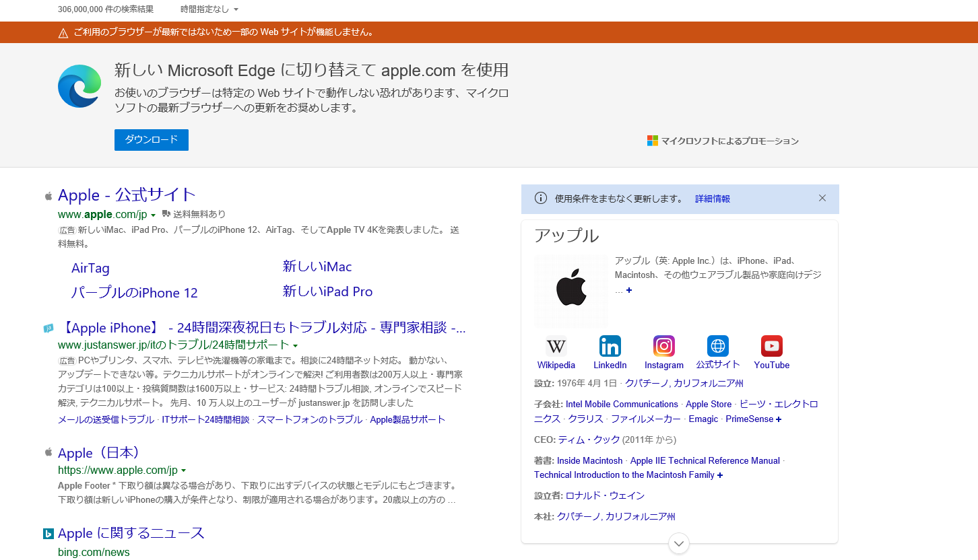Open the Instagram icon link
Viewport: 978px width, 560px height.
coord(663,346)
